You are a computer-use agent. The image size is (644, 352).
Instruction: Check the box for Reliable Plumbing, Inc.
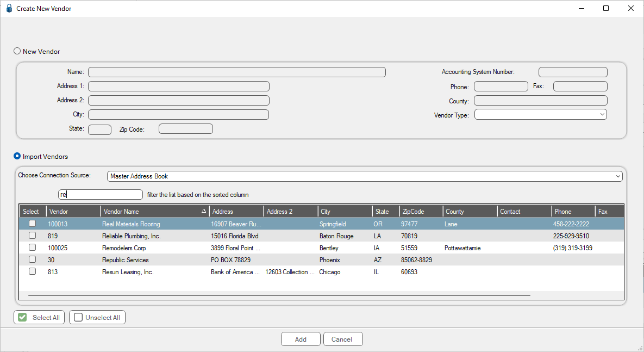coord(32,236)
